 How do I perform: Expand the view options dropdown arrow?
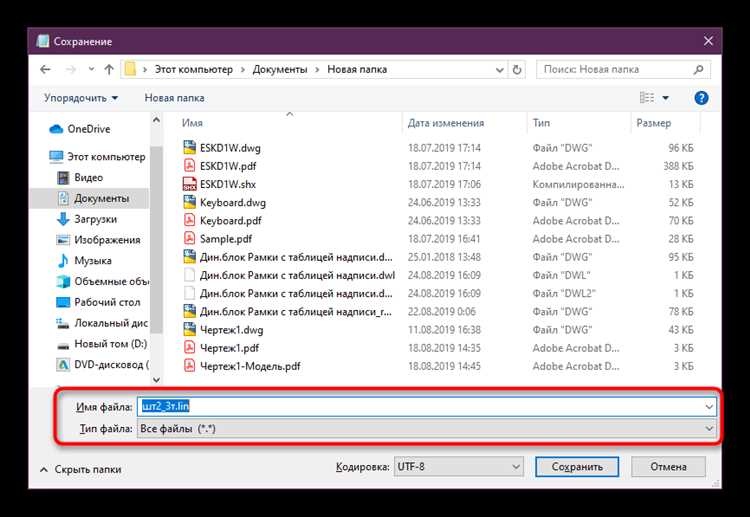(x=665, y=98)
